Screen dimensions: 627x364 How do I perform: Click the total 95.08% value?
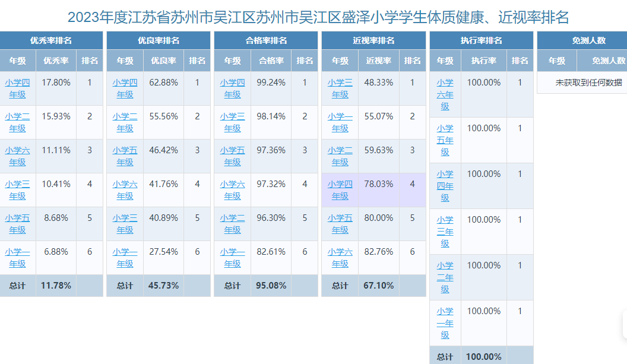271,286
